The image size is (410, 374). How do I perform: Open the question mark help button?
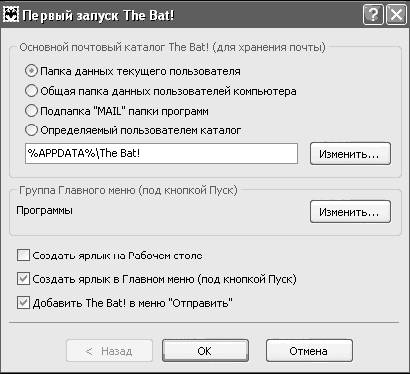point(373,15)
